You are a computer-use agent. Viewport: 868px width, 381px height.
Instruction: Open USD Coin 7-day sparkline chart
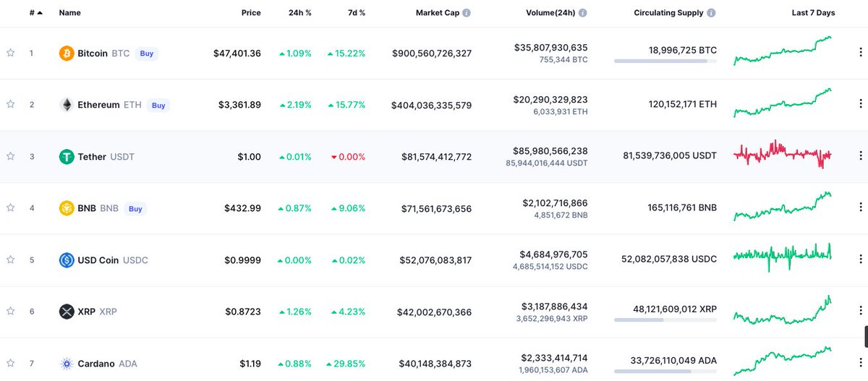coord(783,257)
